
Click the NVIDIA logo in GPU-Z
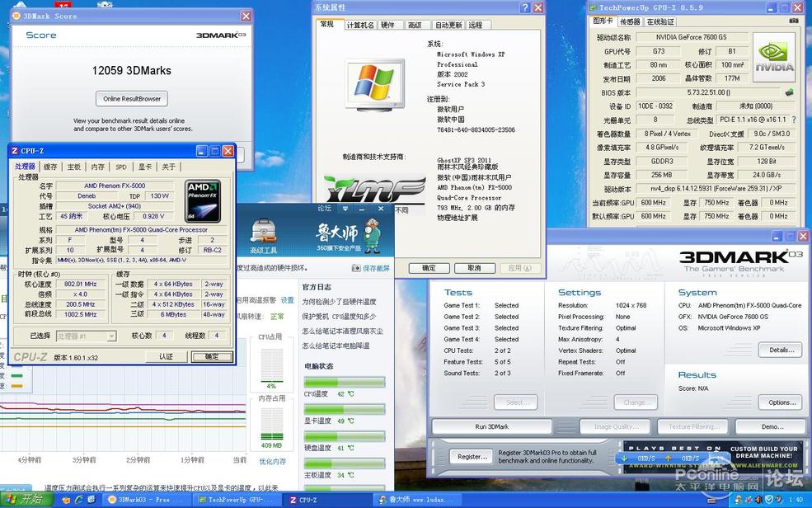pyautogui.click(x=774, y=58)
